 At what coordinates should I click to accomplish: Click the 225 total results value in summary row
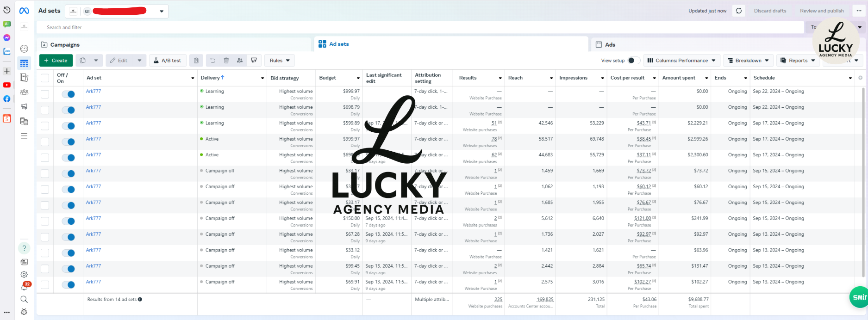click(498, 299)
